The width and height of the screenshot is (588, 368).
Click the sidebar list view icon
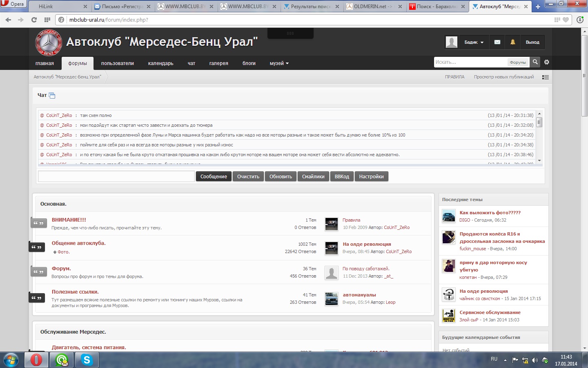tap(545, 77)
